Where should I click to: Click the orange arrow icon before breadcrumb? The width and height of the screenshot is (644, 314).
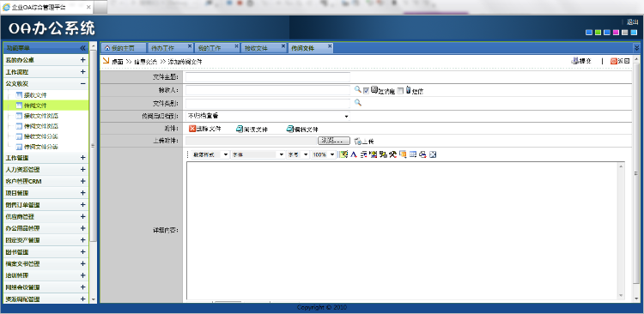click(x=106, y=61)
